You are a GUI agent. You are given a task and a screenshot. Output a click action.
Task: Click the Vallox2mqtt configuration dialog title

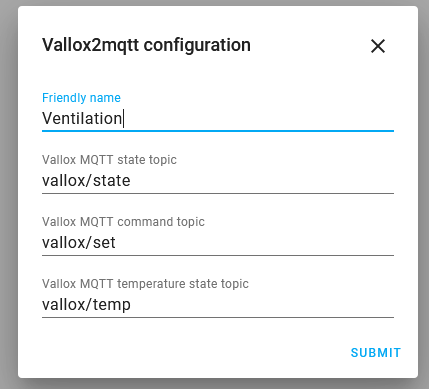click(x=146, y=45)
